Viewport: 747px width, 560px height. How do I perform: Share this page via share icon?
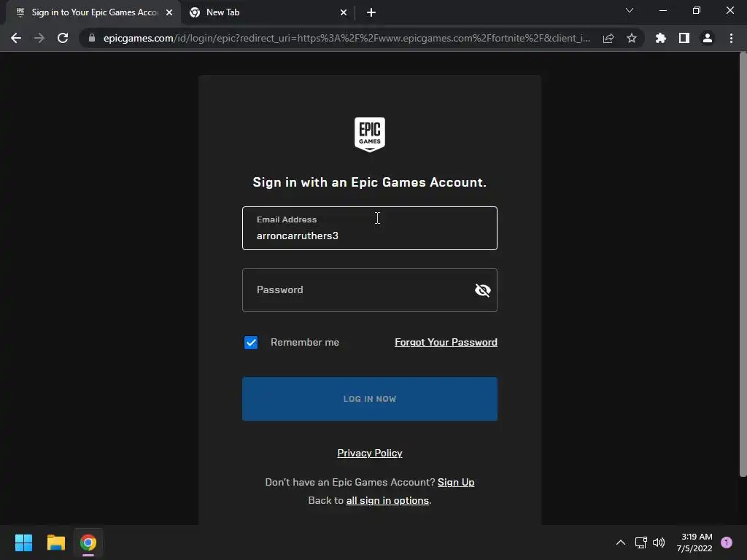(x=608, y=38)
